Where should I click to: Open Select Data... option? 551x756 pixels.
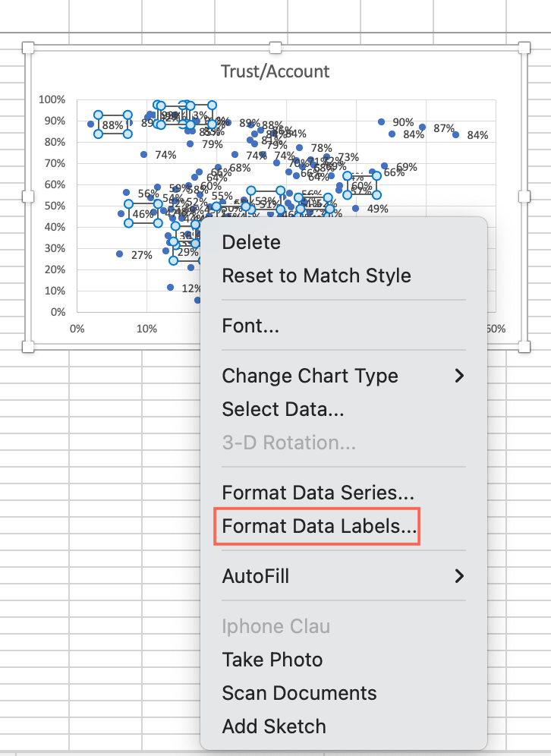[282, 409]
